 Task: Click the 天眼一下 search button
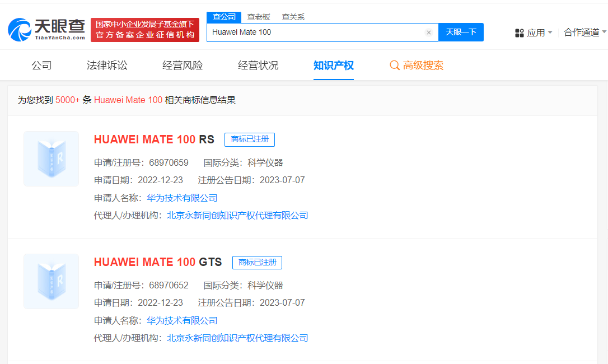point(461,32)
